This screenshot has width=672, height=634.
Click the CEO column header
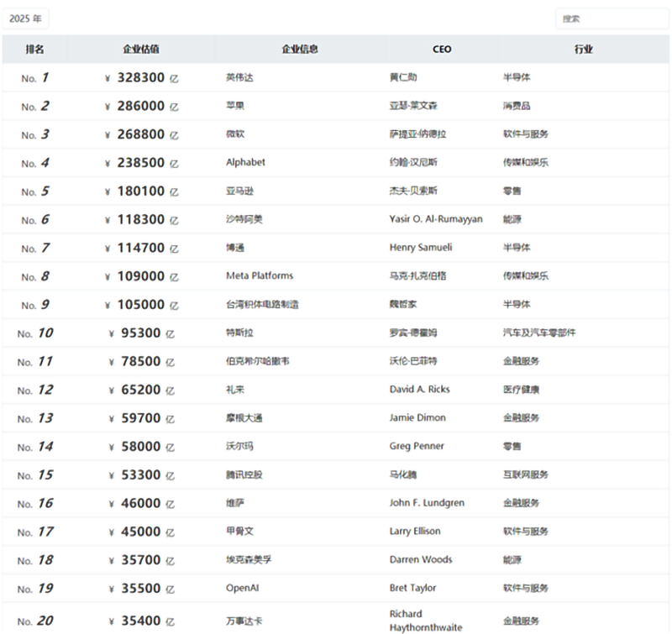coord(440,49)
